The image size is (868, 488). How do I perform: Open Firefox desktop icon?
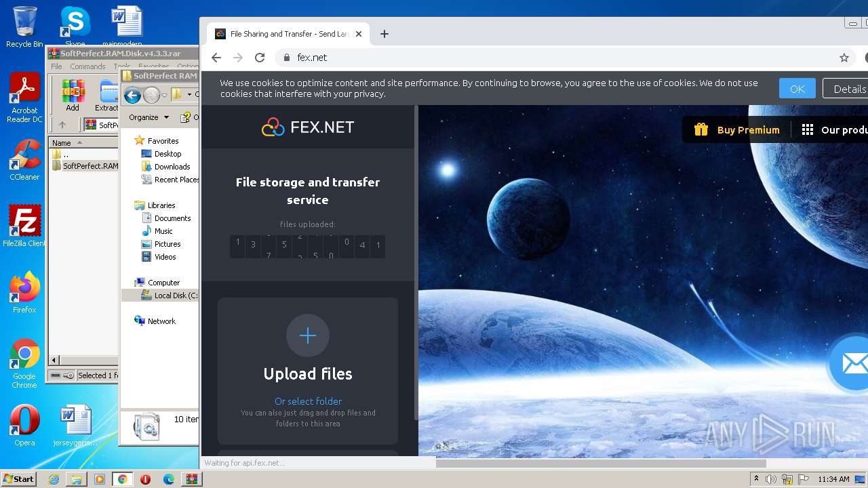tap(24, 293)
